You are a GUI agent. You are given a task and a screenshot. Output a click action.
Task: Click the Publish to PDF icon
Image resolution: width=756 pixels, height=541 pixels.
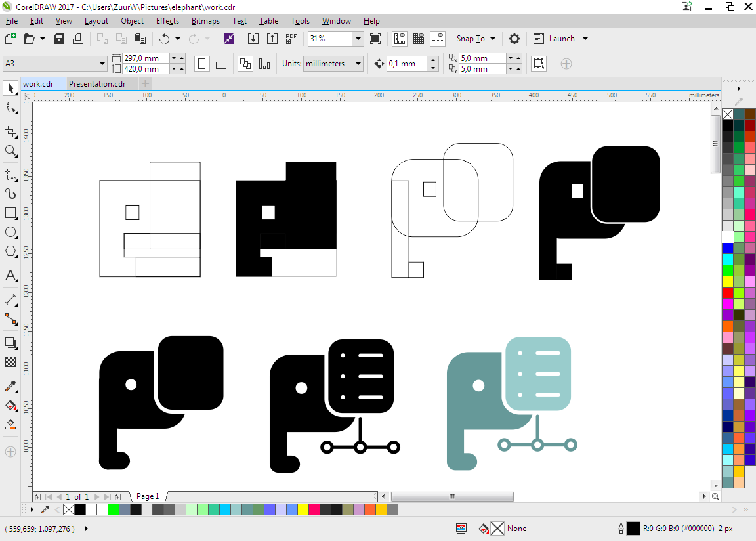(x=291, y=39)
